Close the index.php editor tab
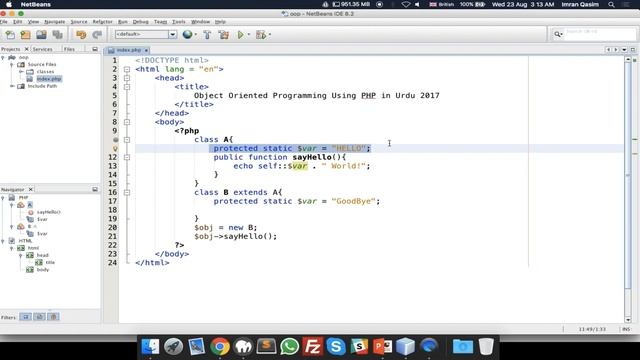Screen dimensions: 640x360 tap(146, 50)
